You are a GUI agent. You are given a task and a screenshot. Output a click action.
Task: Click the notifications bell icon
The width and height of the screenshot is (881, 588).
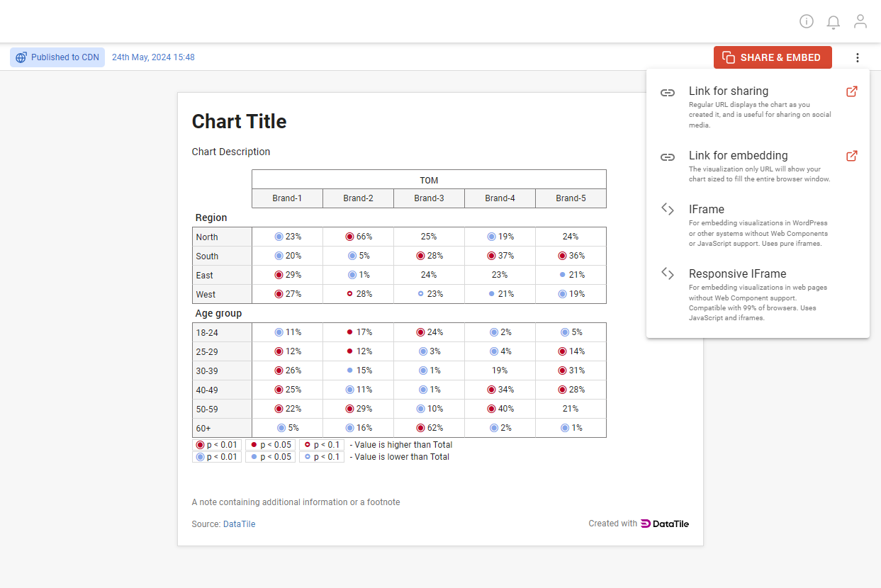tap(834, 21)
